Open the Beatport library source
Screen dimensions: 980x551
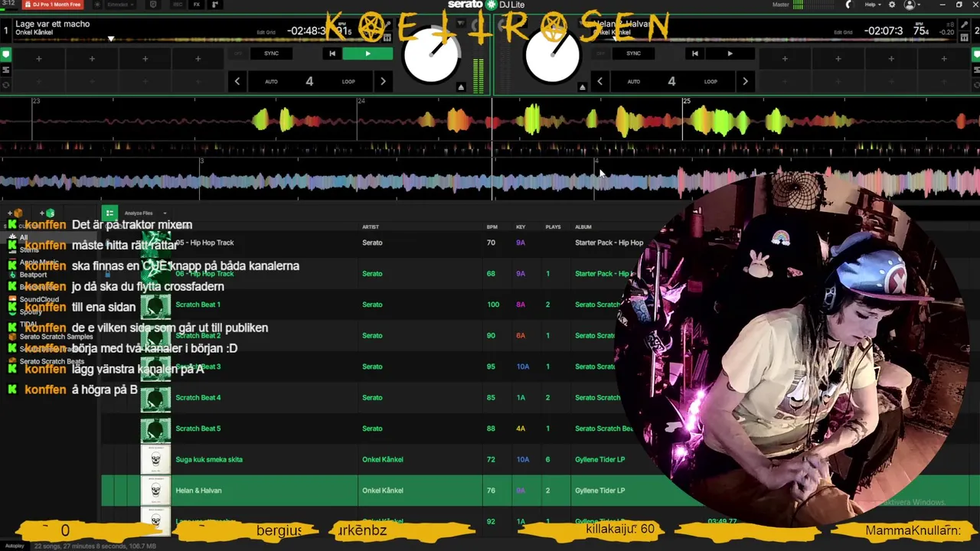33,275
